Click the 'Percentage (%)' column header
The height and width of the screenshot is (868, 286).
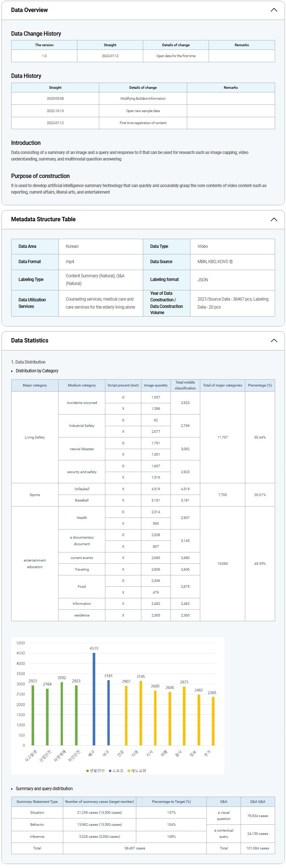point(259,385)
